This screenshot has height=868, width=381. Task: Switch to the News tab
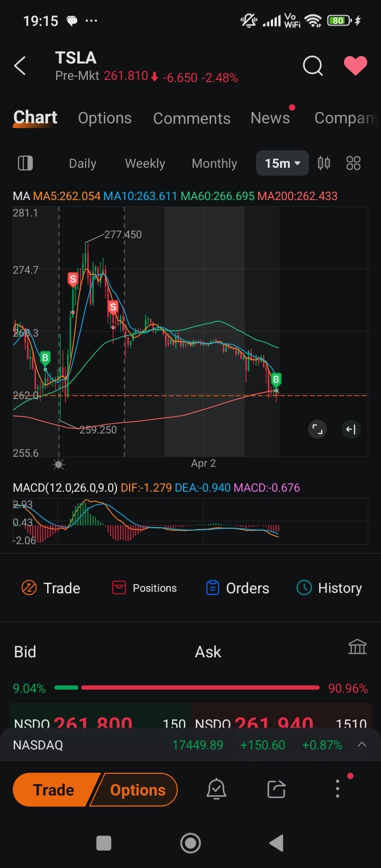(x=270, y=117)
